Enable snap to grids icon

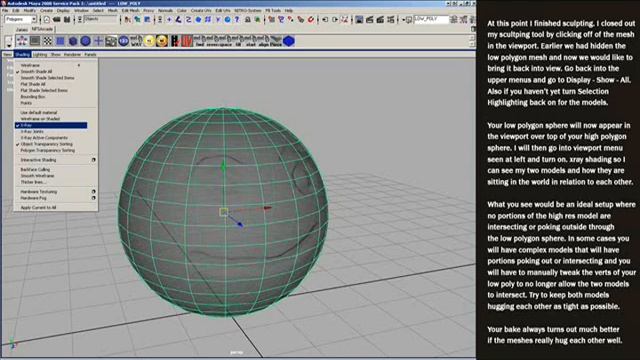point(271,19)
